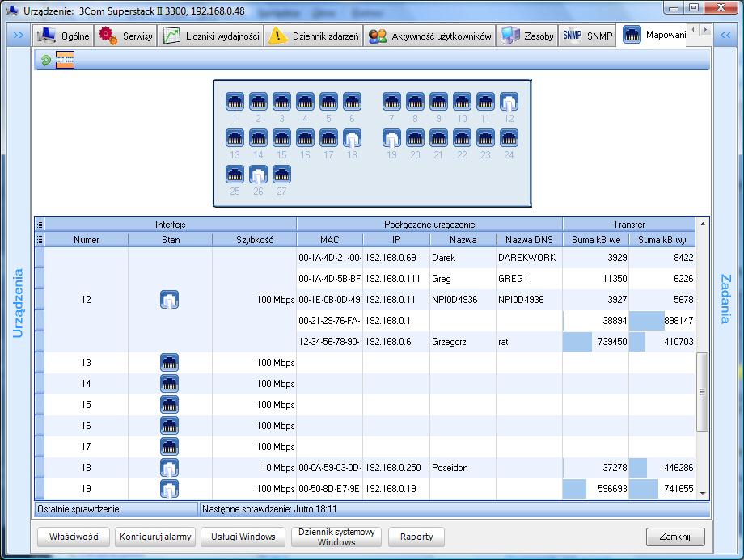
Task: Select port 4 in the switch diagram
Action: [x=305, y=102]
